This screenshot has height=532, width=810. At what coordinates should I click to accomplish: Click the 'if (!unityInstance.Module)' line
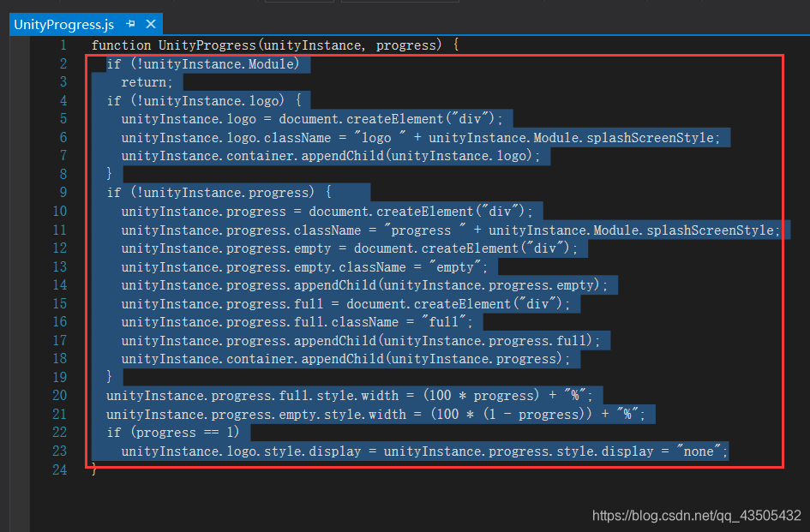coord(203,64)
